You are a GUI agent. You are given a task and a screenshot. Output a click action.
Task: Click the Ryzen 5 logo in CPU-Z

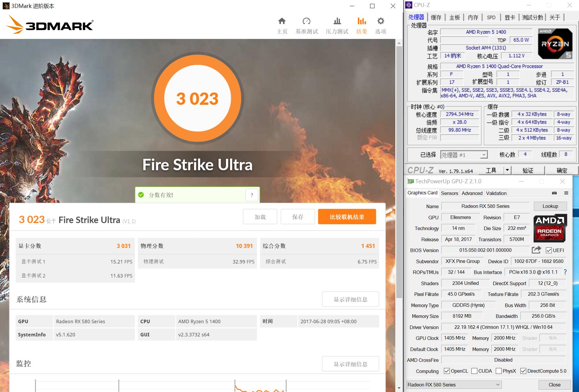[x=555, y=44]
